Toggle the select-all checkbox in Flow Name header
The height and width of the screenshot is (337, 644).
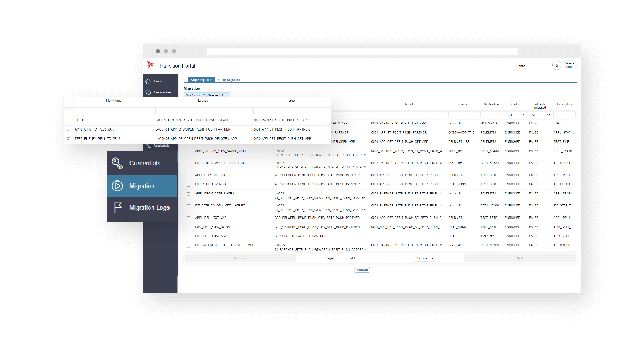point(68,102)
